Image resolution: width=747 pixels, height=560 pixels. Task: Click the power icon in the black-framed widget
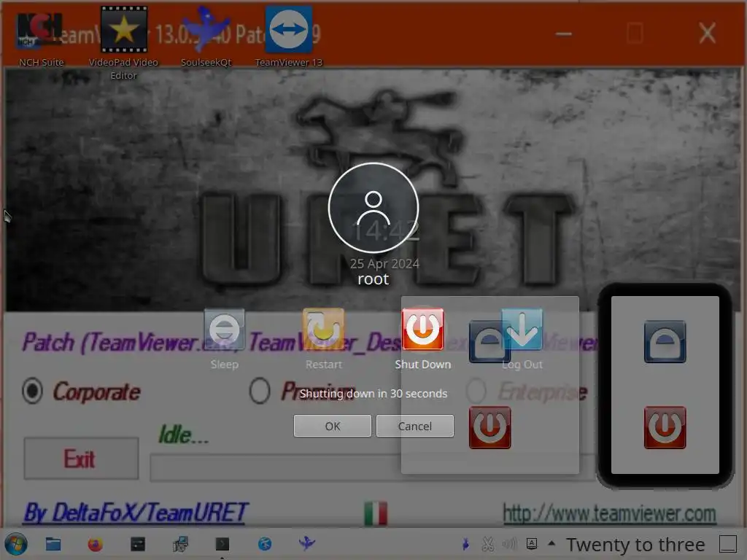665,427
